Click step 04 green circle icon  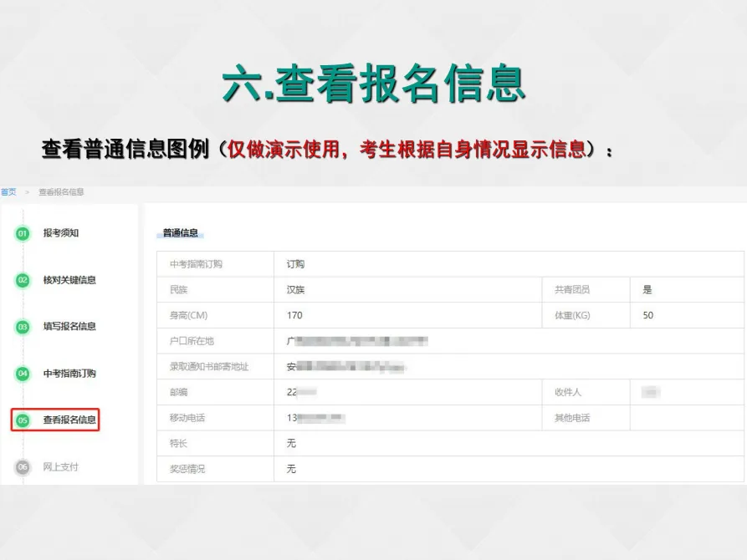23,374
